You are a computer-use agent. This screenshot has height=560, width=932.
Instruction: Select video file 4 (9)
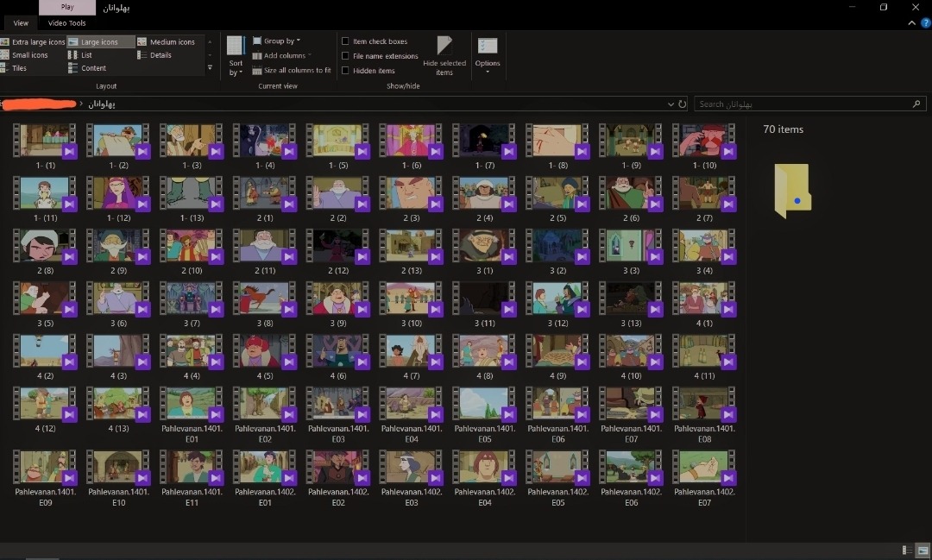[x=557, y=356]
